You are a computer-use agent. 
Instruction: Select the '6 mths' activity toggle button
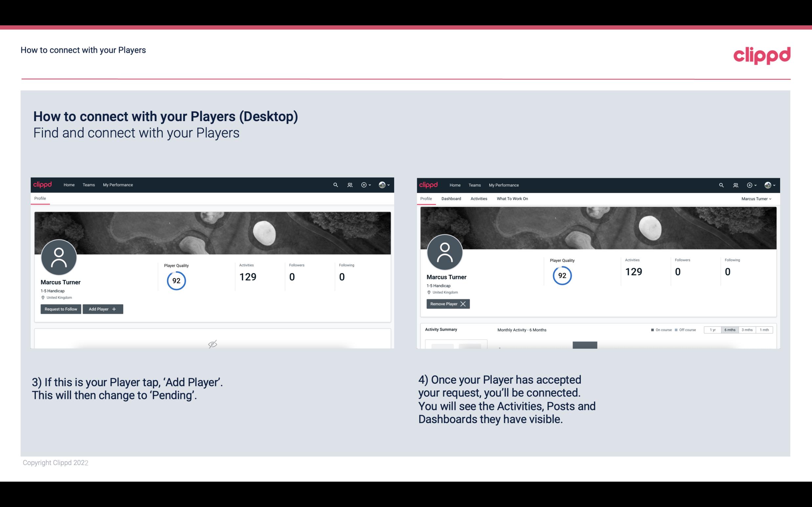click(730, 329)
